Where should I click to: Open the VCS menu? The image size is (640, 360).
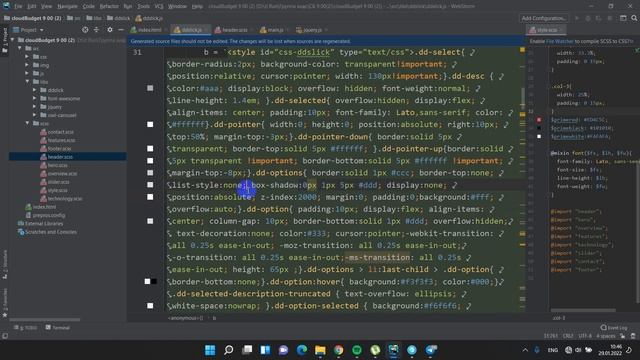point(159,7)
